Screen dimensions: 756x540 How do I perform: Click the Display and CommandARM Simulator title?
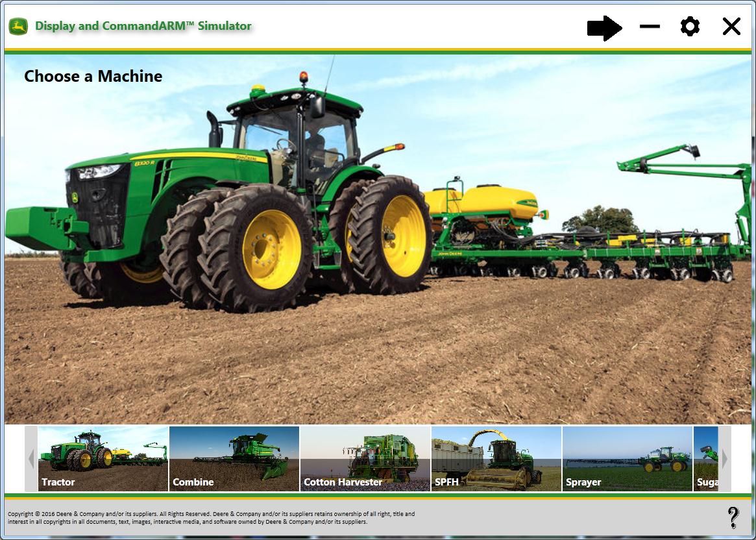pos(143,26)
